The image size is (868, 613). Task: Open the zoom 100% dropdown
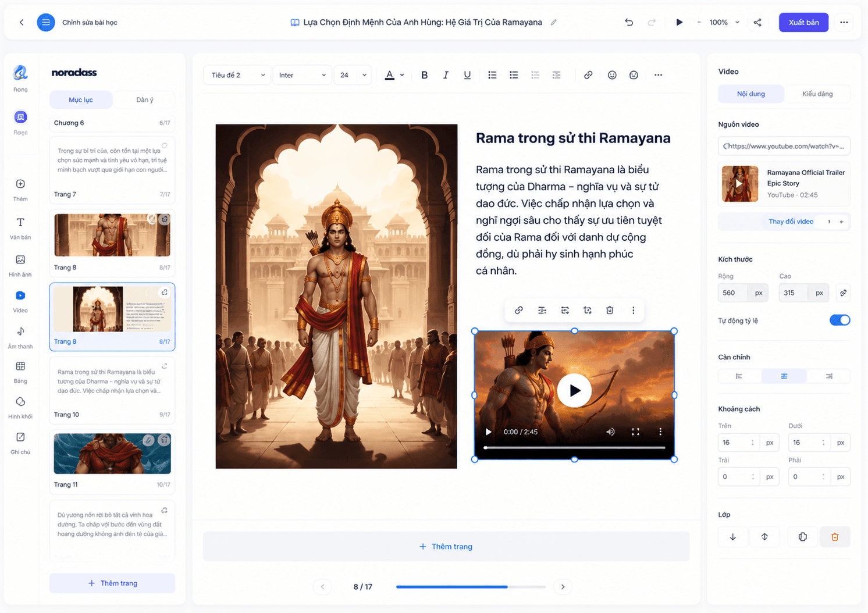724,22
